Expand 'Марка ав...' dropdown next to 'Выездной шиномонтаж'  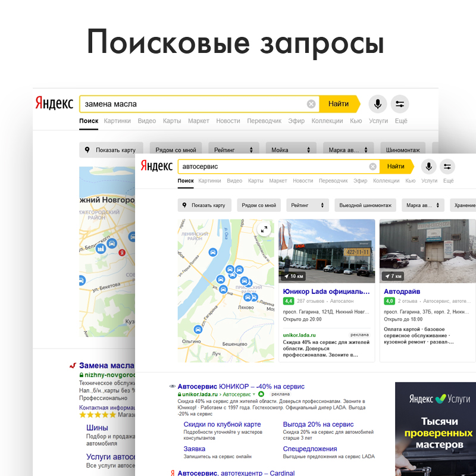click(422, 205)
